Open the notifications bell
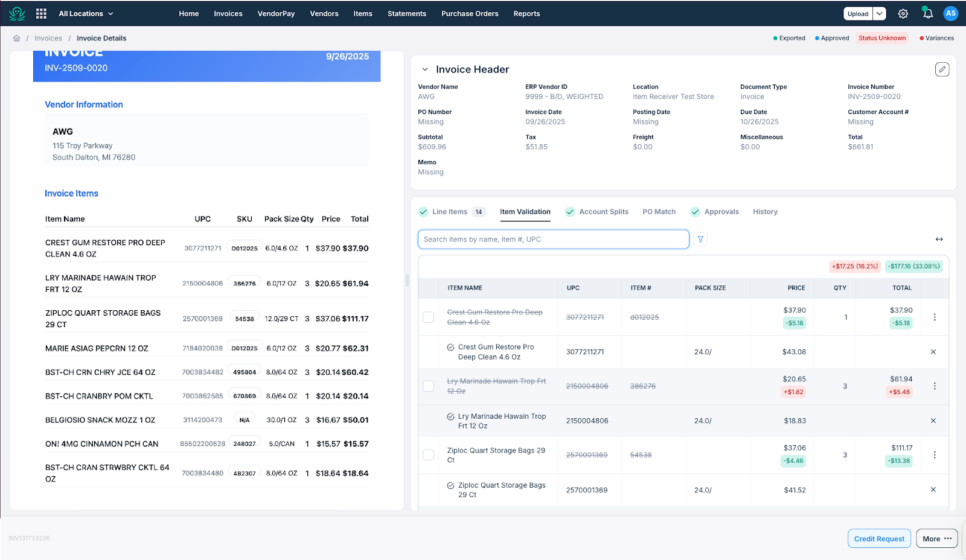 [x=927, y=13]
